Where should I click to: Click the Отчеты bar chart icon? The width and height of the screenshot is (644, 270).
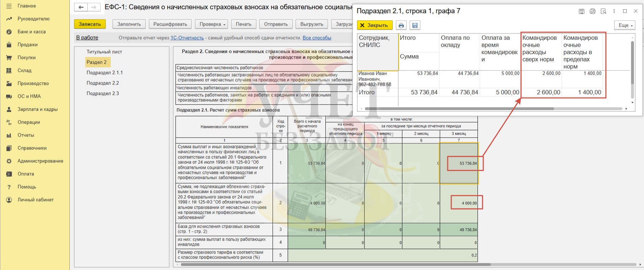tap(9, 135)
